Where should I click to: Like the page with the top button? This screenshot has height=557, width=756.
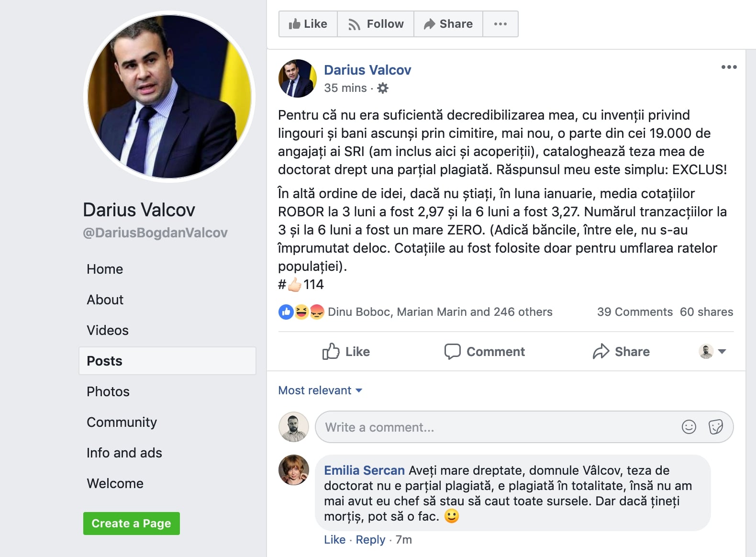(x=308, y=24)
